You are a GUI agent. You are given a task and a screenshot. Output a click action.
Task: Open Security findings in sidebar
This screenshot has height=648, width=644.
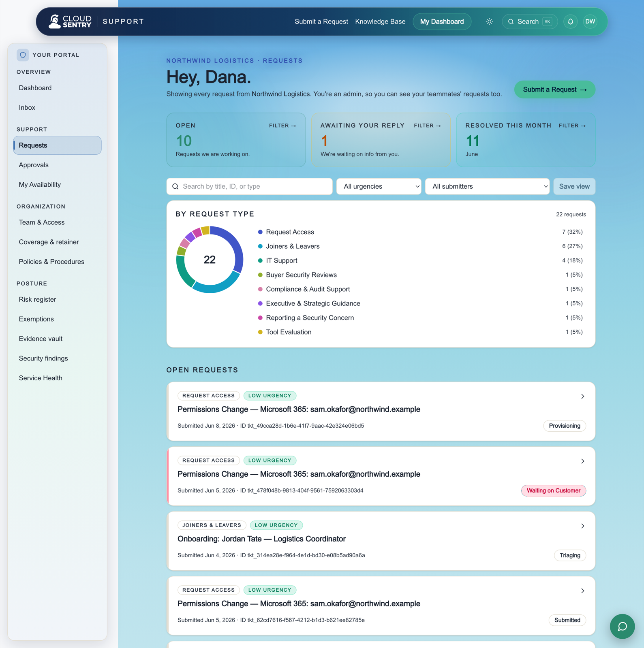[57, 358]
